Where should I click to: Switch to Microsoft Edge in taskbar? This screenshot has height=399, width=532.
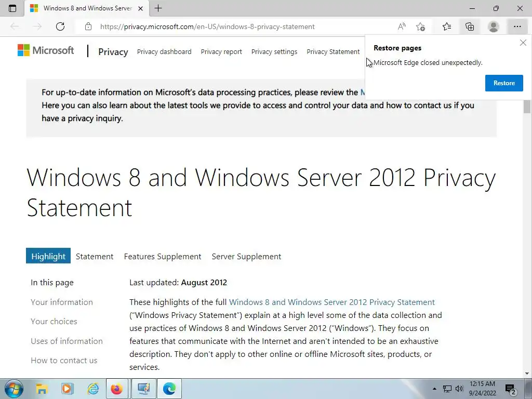[x=169, y=389]
